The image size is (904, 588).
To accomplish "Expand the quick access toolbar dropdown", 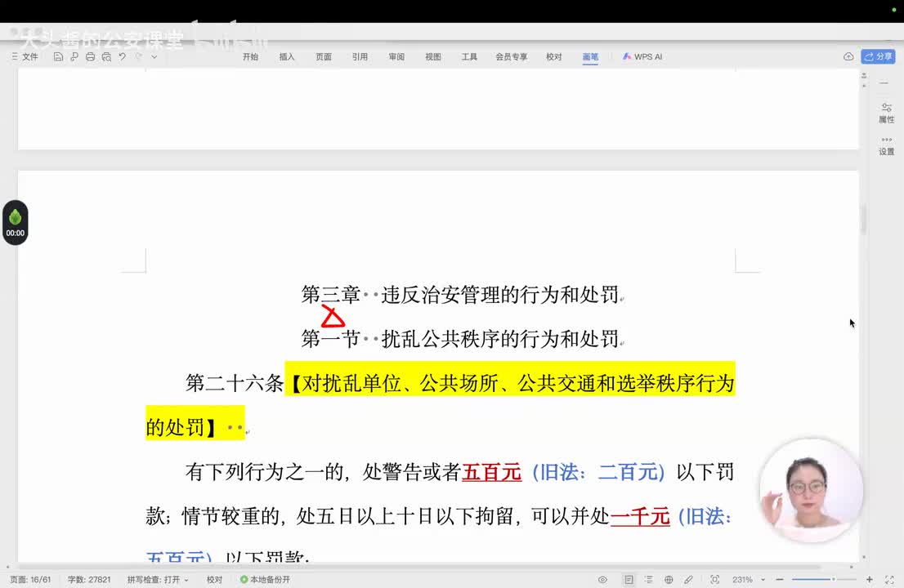I will tap(154, 56).
